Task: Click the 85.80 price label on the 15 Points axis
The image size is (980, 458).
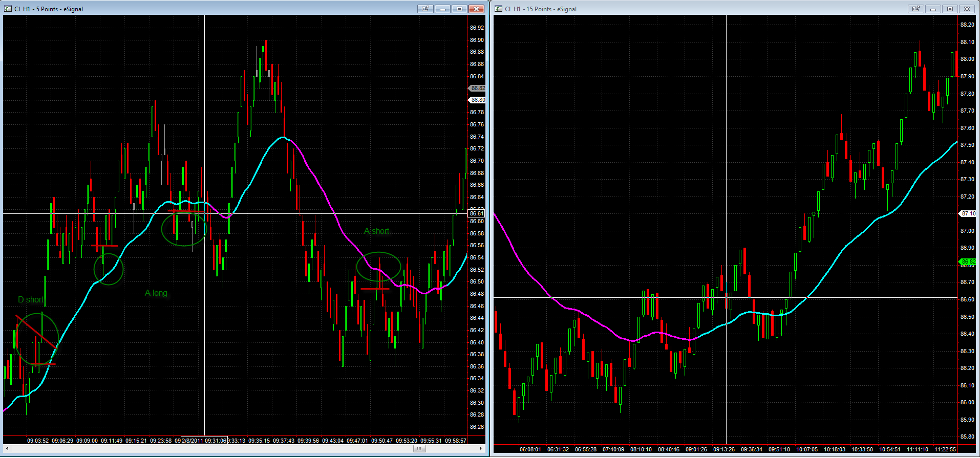Action: tap(967, 437)
